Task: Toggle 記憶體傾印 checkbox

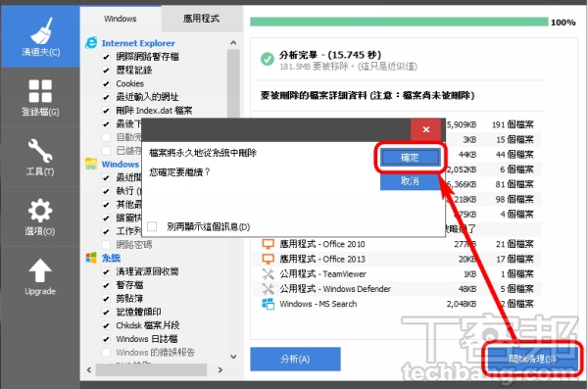Action: pos(106,313)
